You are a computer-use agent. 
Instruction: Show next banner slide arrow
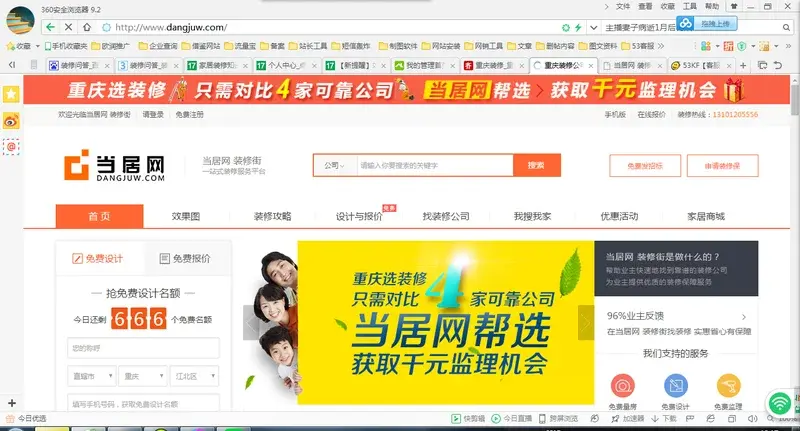[586, 322]
